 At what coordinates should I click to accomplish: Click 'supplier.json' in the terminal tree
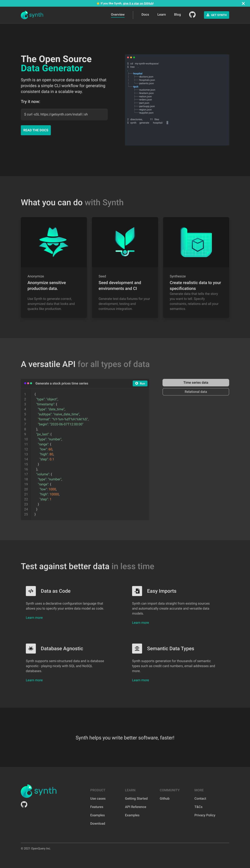pos(146,113)
